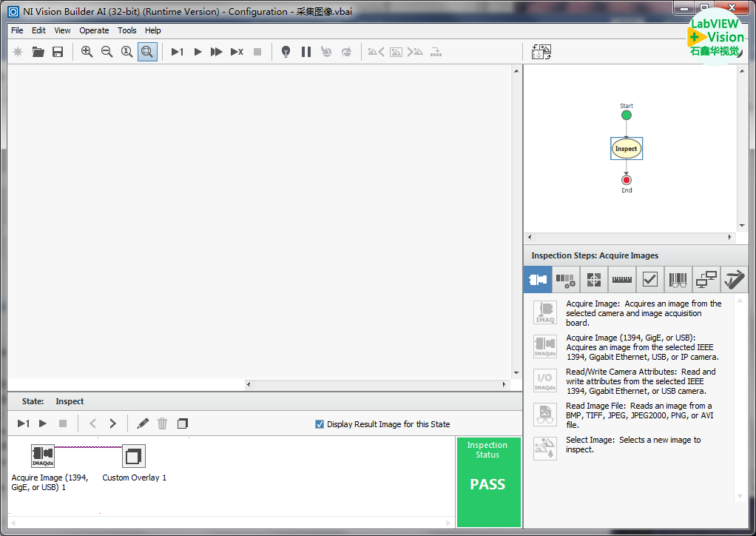Click the edit step pencil icon

(143, 423)
